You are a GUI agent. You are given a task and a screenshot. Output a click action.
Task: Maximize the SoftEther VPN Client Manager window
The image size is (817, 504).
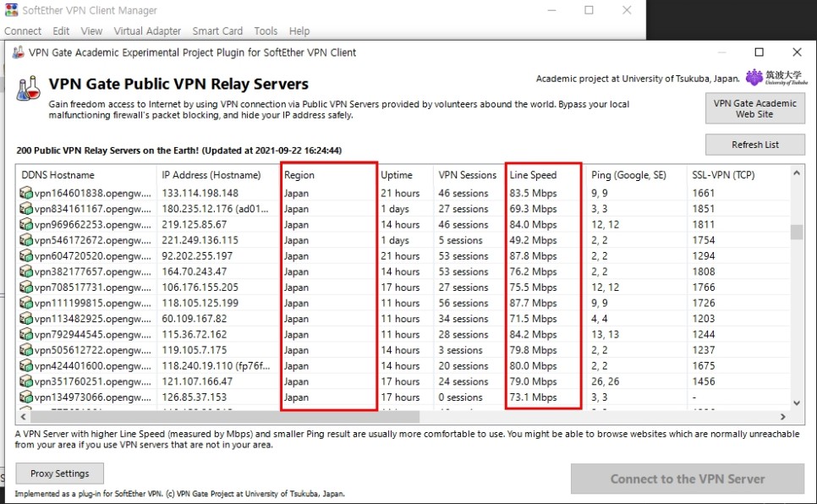tap(589, 10)
